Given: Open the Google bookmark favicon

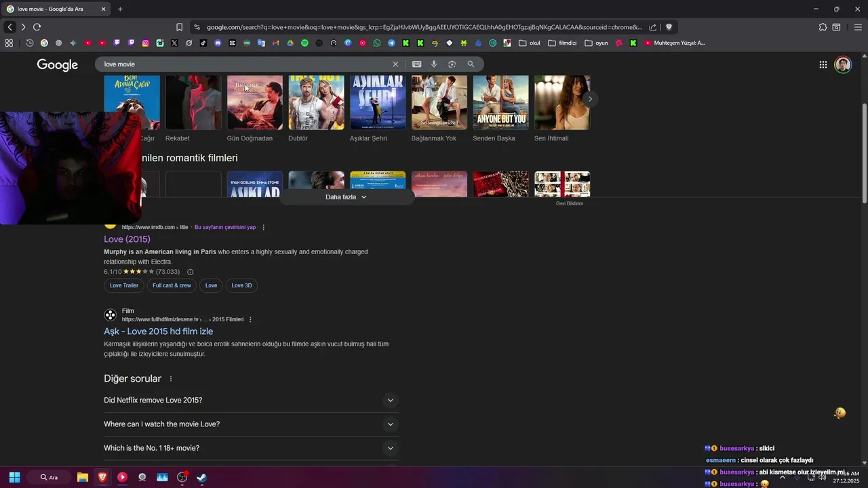Looking at the screenshot, I should (44, 43).
